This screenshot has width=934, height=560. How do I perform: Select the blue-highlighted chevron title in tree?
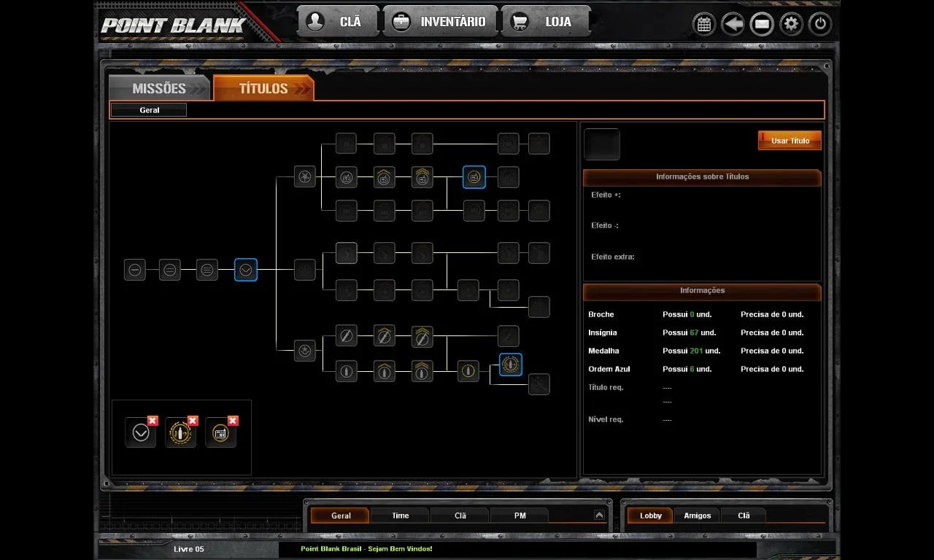(246, 270)
